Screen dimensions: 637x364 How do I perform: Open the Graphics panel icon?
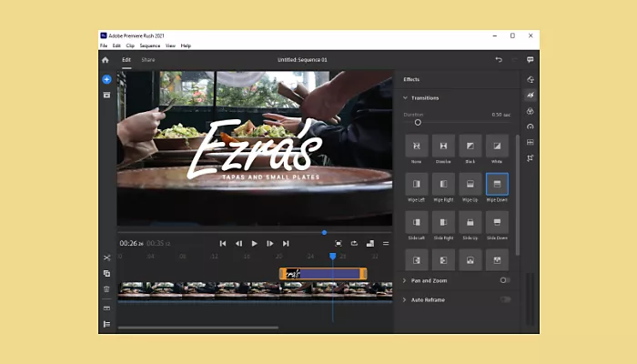pyautogui.click(x=531, y=80)
